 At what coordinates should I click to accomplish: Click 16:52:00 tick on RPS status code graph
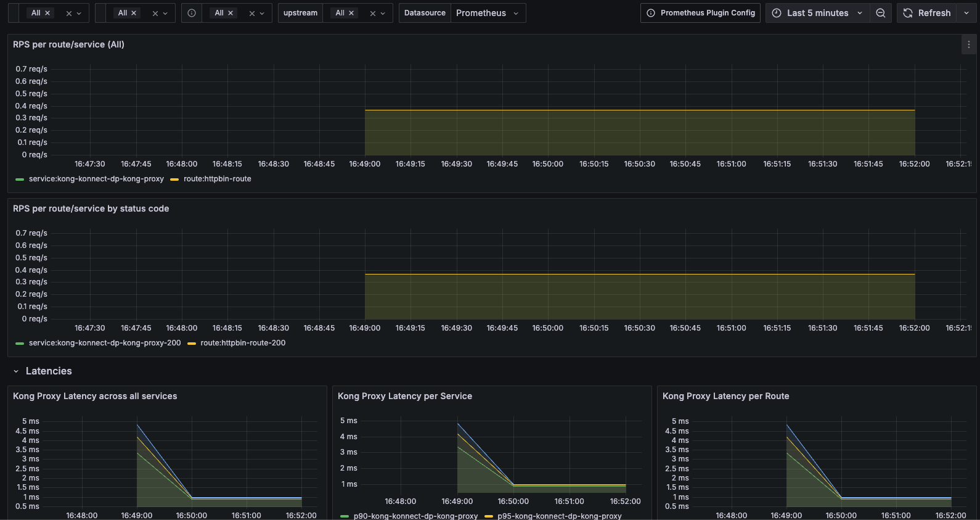point(914,328)
